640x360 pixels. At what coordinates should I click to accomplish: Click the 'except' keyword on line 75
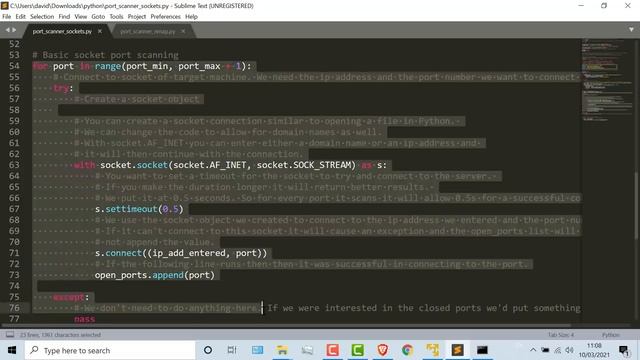coord(69,297)
